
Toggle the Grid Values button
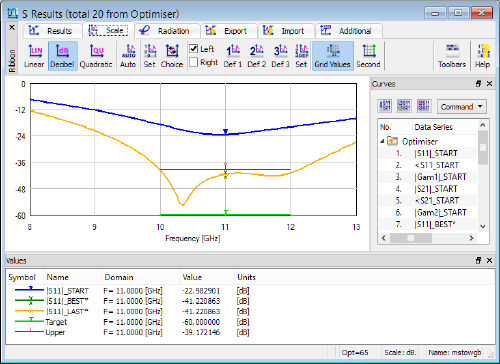(x=333, y=56)
